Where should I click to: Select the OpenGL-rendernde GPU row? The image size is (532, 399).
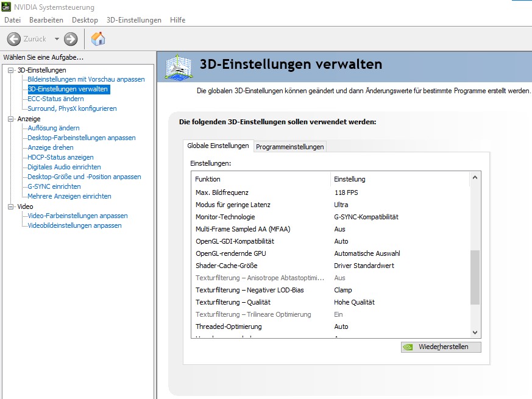[x=331, y=254]
